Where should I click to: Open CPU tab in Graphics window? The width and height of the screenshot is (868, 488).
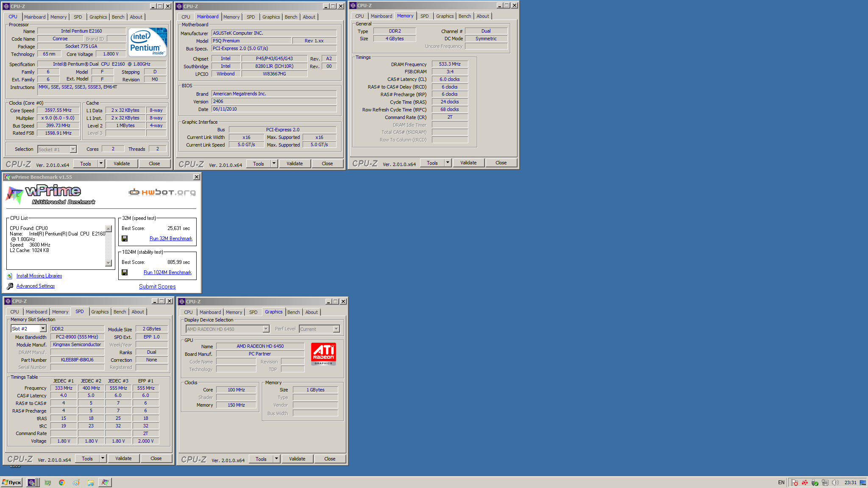[188, 312]
